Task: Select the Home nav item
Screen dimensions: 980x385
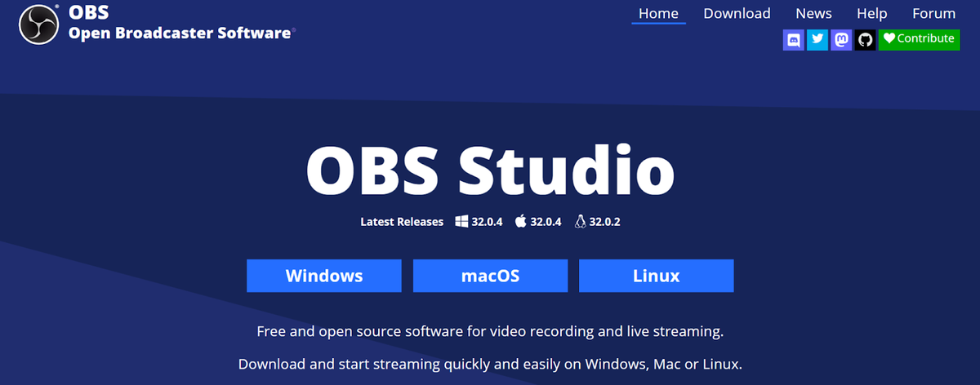Action: point(658,13)
